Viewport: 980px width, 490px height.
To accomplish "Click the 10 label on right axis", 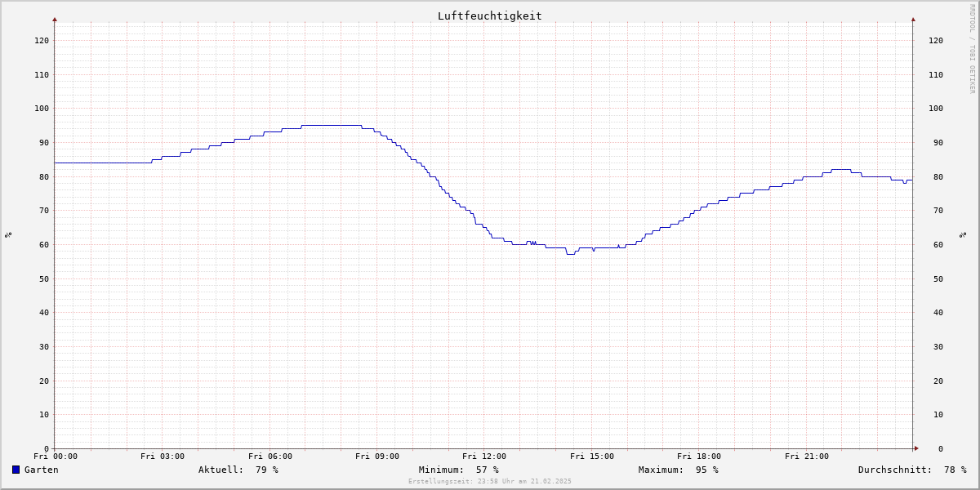I will click(x=938, y=414).
